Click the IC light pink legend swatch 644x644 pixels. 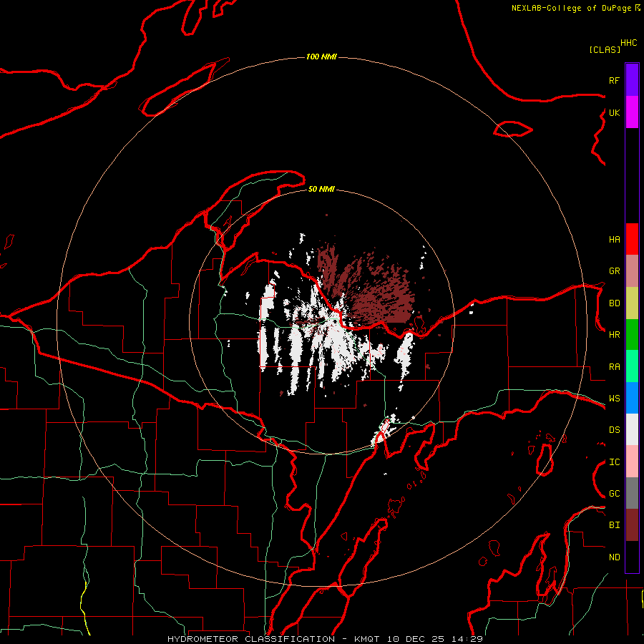[632, 462]
